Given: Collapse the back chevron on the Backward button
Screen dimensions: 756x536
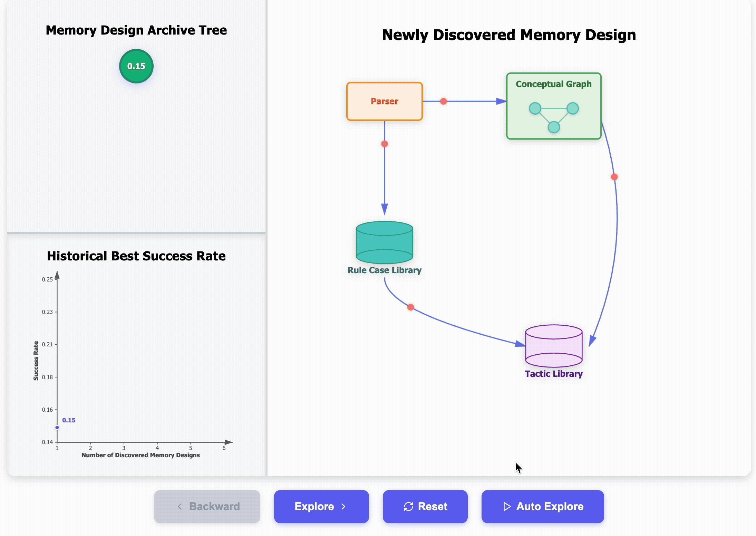Looking at the screenshot, I should [180, 506].
